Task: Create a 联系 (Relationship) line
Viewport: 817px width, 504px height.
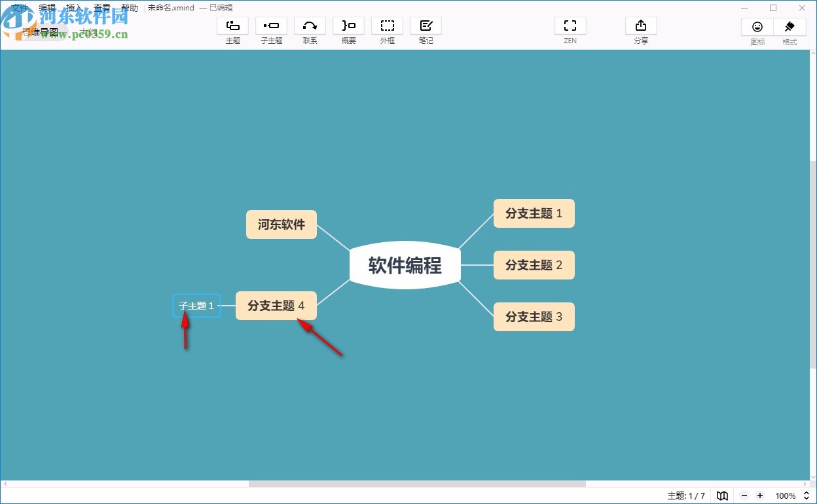Action: [x=310, y=29]
